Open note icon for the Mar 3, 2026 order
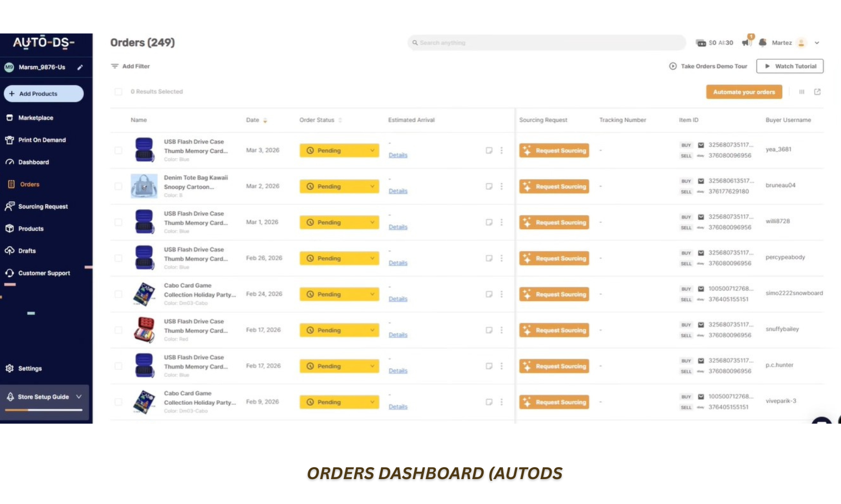 (489, 151)
